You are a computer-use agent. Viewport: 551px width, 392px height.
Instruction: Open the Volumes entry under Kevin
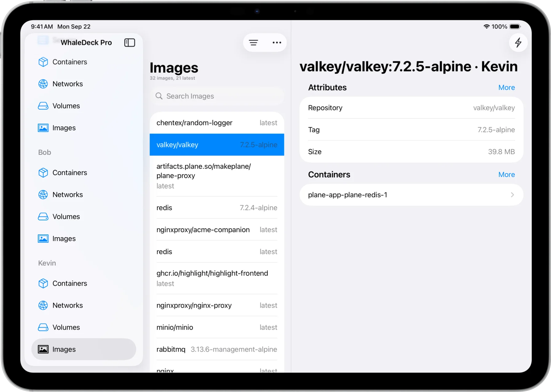(x=66, y=327)
